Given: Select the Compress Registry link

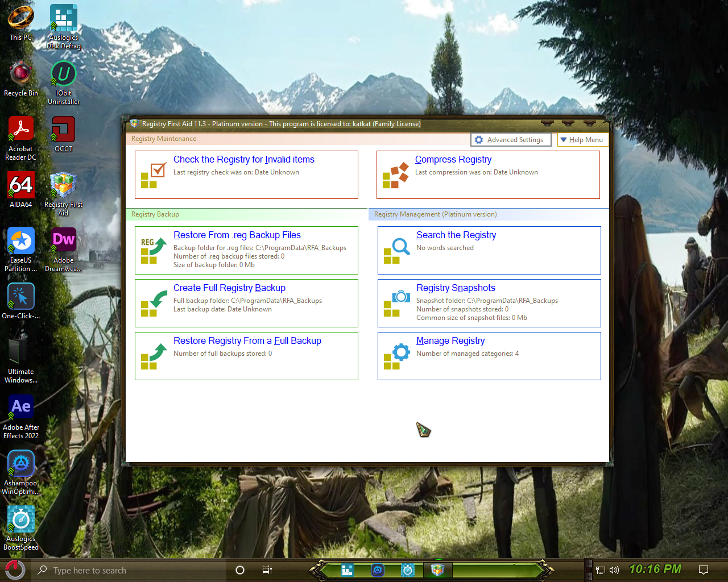Looking at the screenshot, I should click(x=453, y=160).
